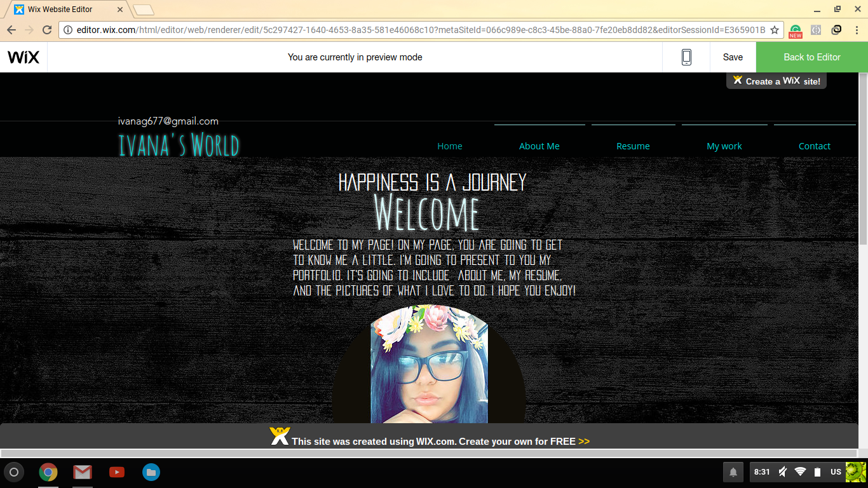Focus the browser address bar
This screenshot has width=868, height=488.
419,30
